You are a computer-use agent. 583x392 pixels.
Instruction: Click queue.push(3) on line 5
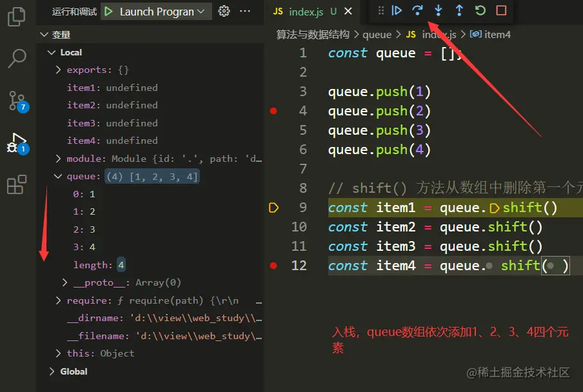pos(379,130)
